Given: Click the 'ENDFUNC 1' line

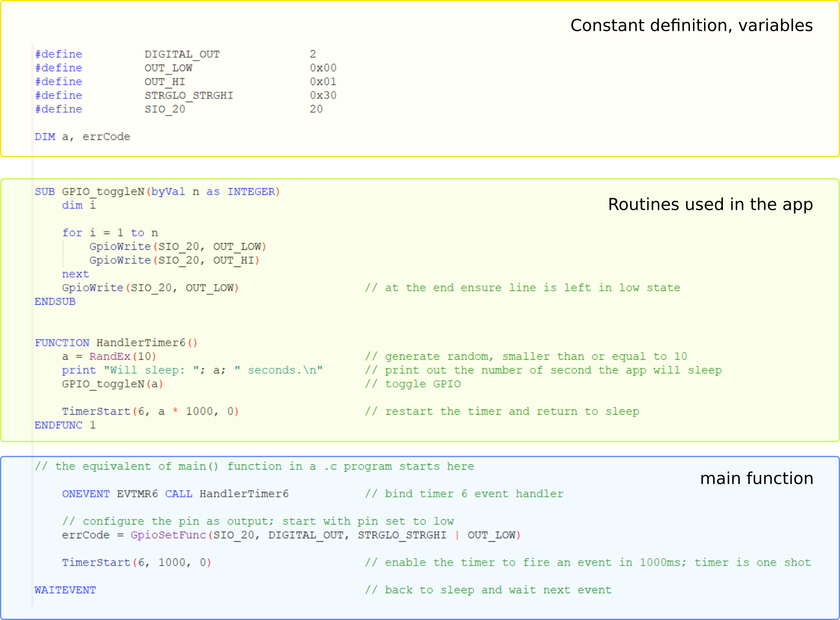Looking at the screenshot, I should [x=65, y=425].
